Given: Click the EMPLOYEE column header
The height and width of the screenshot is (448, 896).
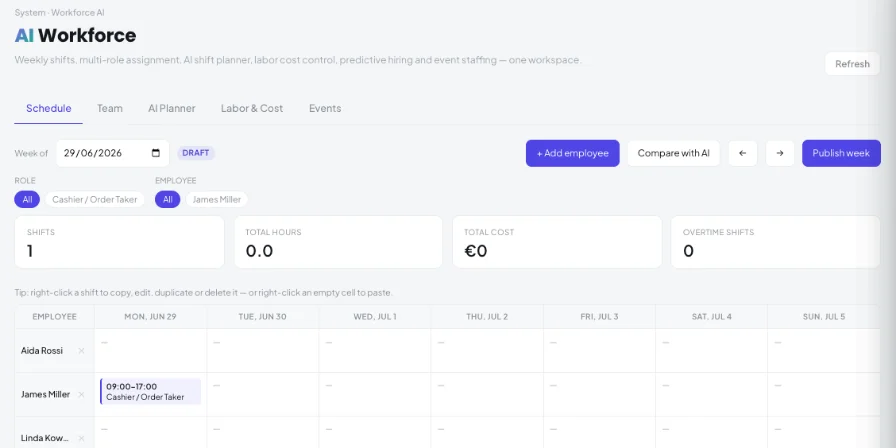Looking at the screenshot, I should click(54, 317).
